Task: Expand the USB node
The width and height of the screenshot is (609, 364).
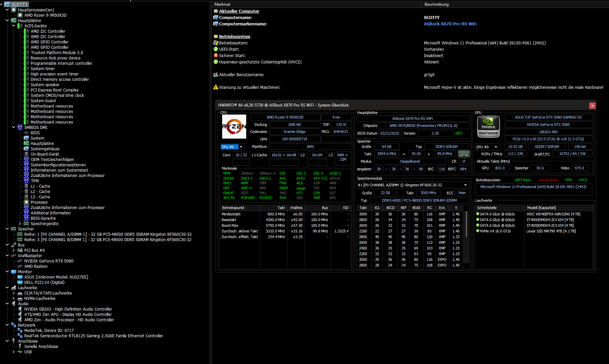Action: (14, 352)
